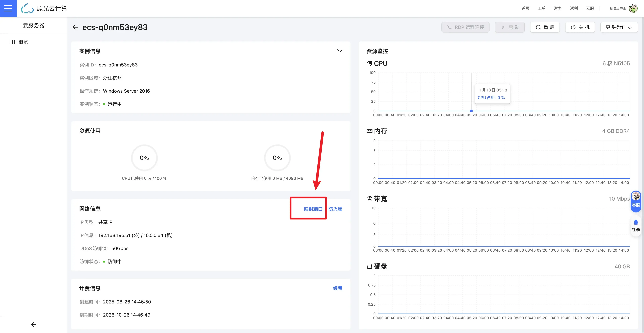Collapse the sidebar with the bottom-left arrow
This screenshot has height=333, width=644.
click(x=34, y=324)
